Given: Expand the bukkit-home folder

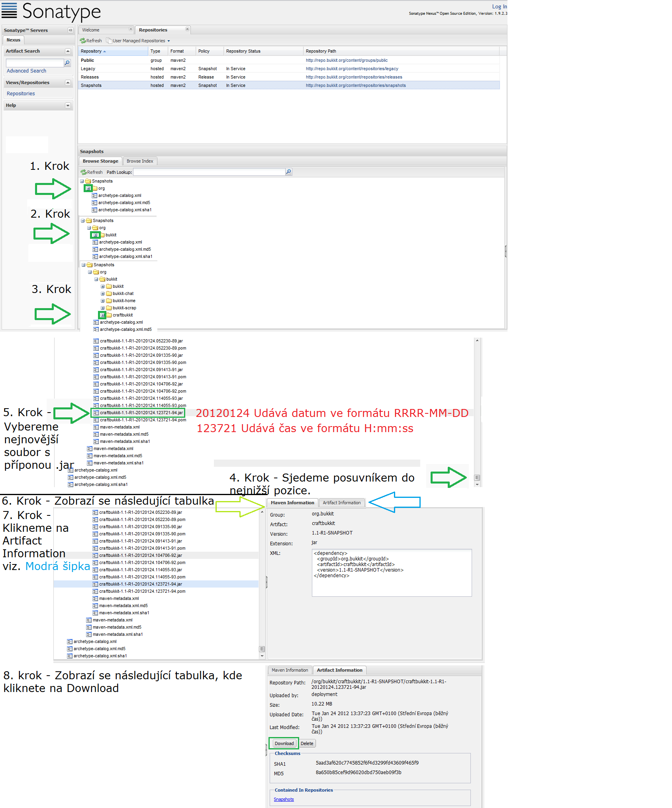Looking at the screenshot, I should 102,301.
